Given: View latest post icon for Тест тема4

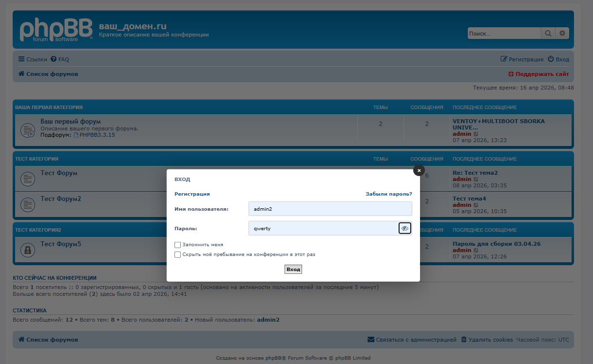Looking at the screenshot, I should pos(476,205).
